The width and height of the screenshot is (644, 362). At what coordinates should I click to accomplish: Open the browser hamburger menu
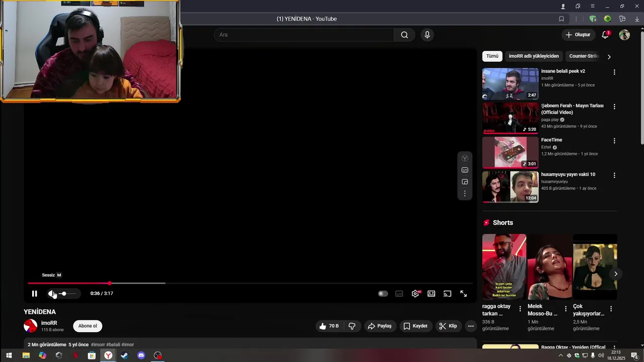(x=593, y=6)
